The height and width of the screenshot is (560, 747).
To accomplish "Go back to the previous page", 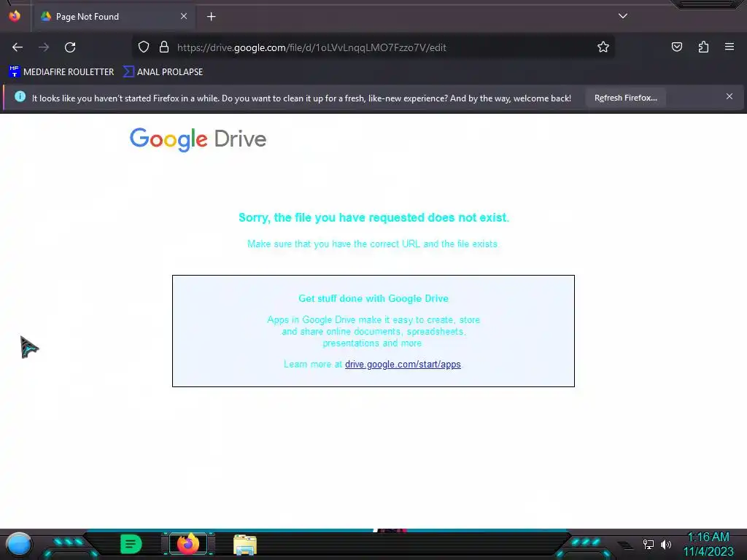I will click(18, 47).
